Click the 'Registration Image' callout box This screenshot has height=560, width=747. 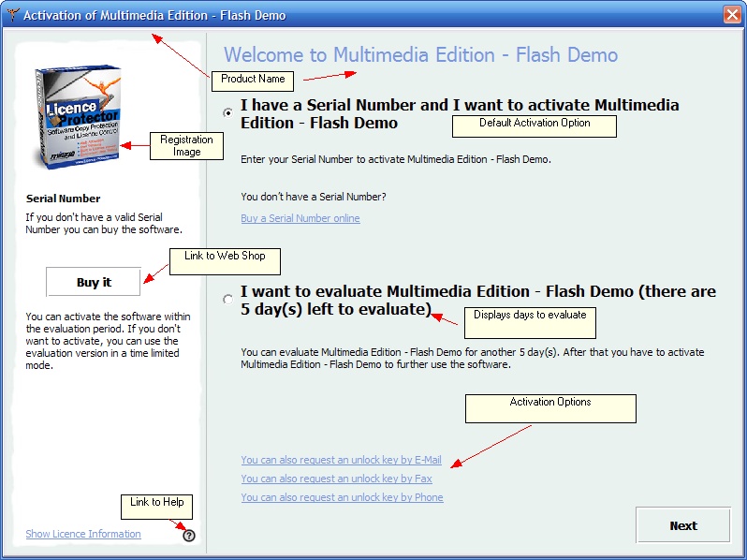[186, 145]
